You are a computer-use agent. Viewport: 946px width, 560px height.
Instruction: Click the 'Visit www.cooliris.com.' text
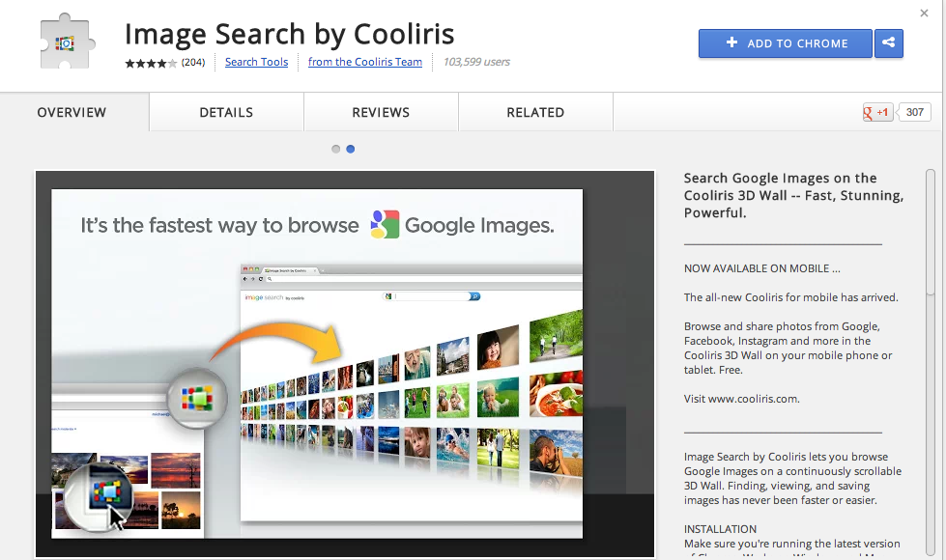point(741,399)
